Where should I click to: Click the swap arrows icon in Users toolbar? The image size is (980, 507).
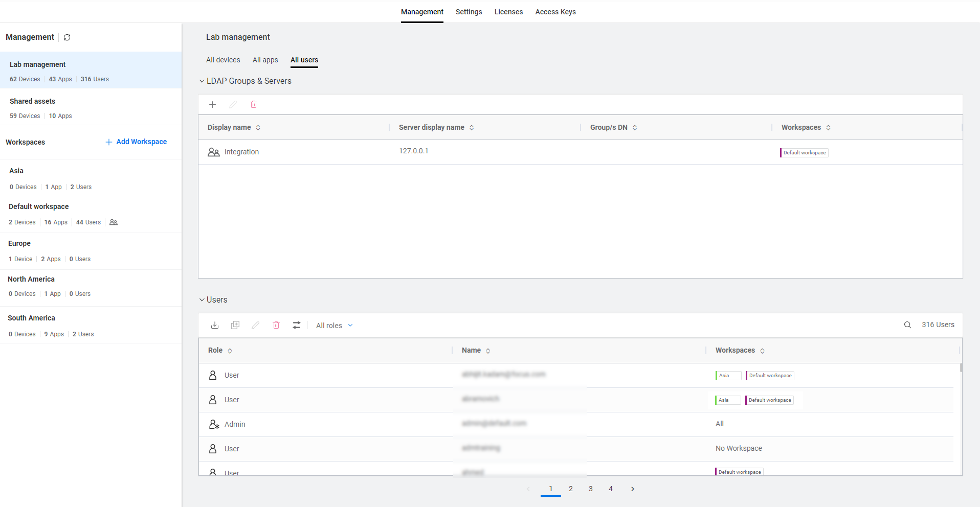[x=297, y=326]
